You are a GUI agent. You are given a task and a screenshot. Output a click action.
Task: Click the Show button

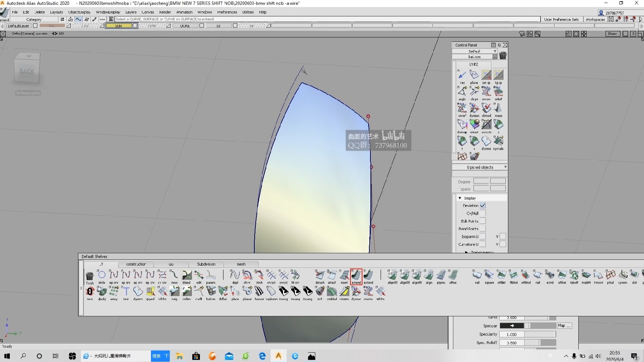pyautogui.click(x=612, y=33)
